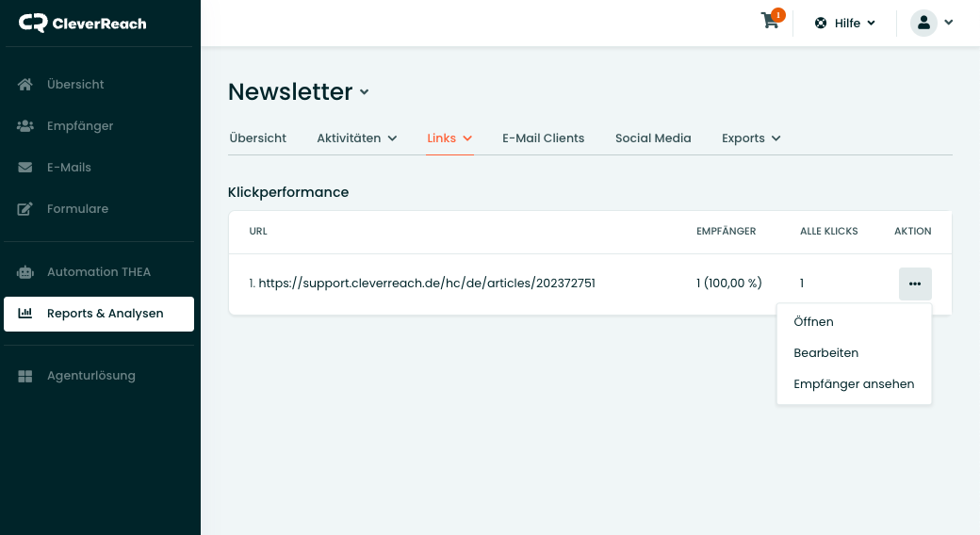Viewport: 980px width, 535px height.
Task: Go to Übersicht via home icon
Action: 25,85
